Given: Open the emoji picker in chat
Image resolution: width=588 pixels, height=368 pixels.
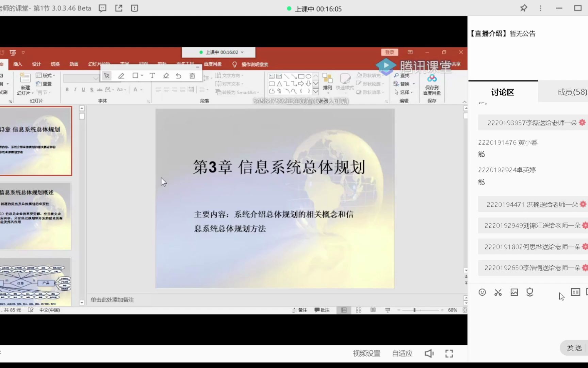Looking at the screenshot, I should point(482,292).
